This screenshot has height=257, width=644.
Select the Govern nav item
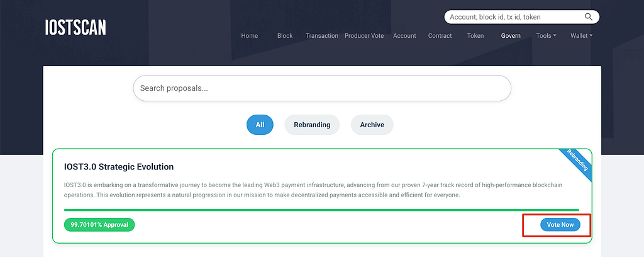511,36
